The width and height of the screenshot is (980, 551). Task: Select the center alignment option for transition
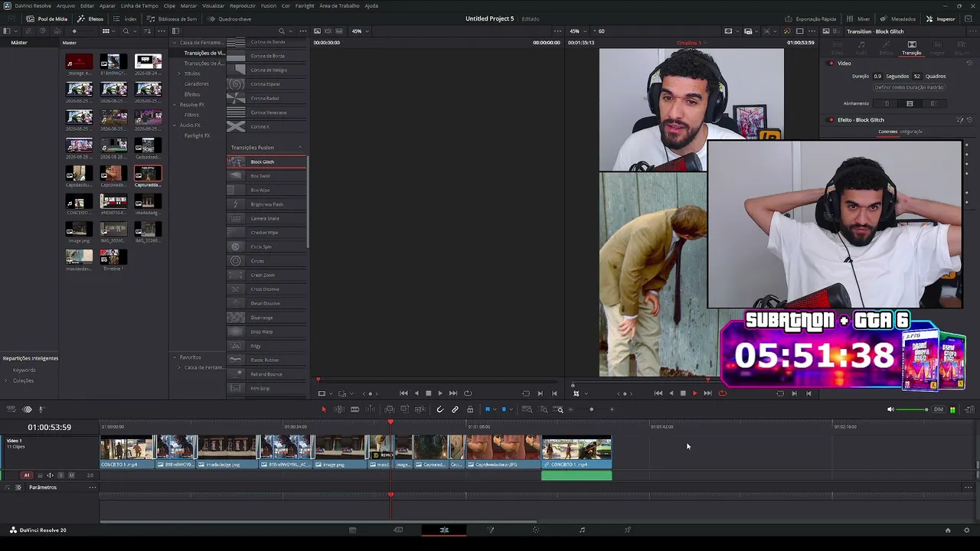coord(910,103)
